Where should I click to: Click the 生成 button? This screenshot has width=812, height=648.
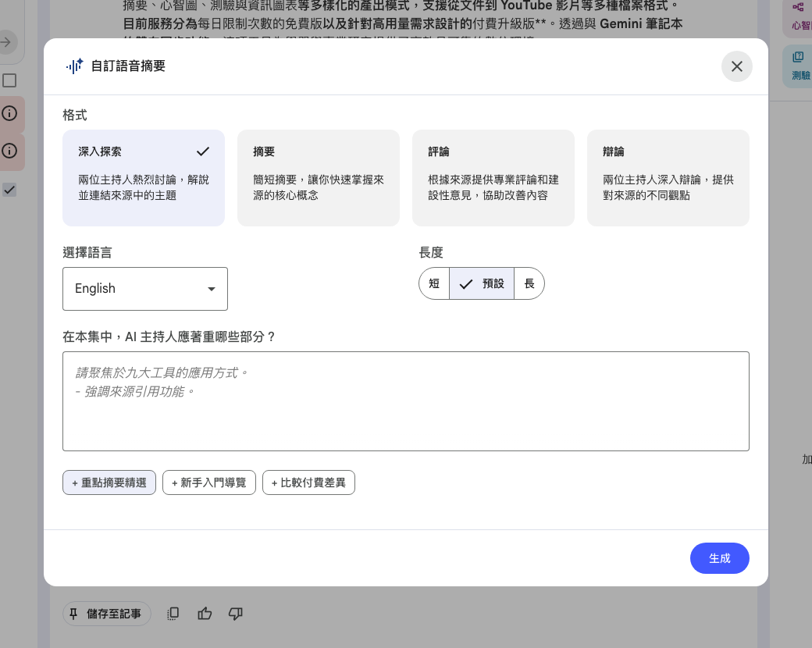[719, 558]
